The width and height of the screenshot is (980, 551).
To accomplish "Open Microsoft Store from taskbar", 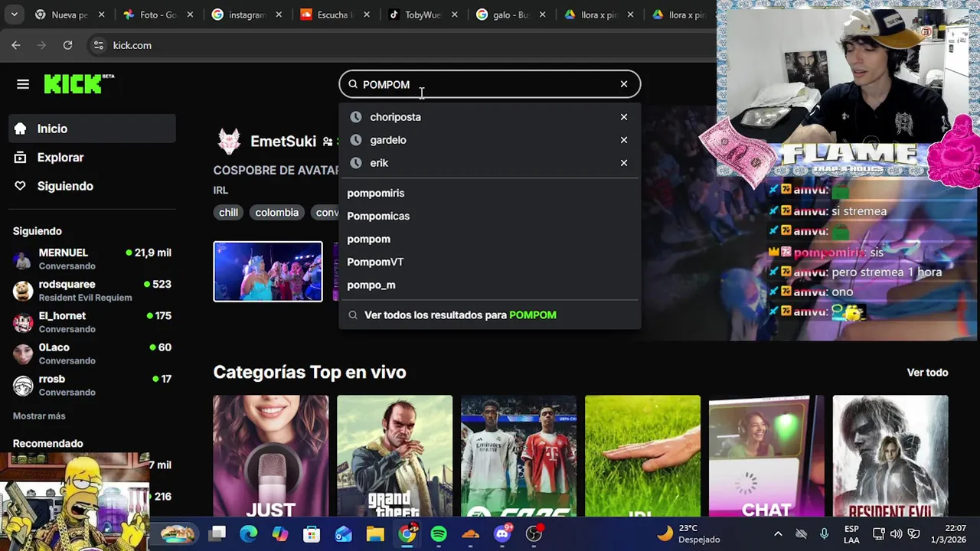I will [x=312, y=533].
